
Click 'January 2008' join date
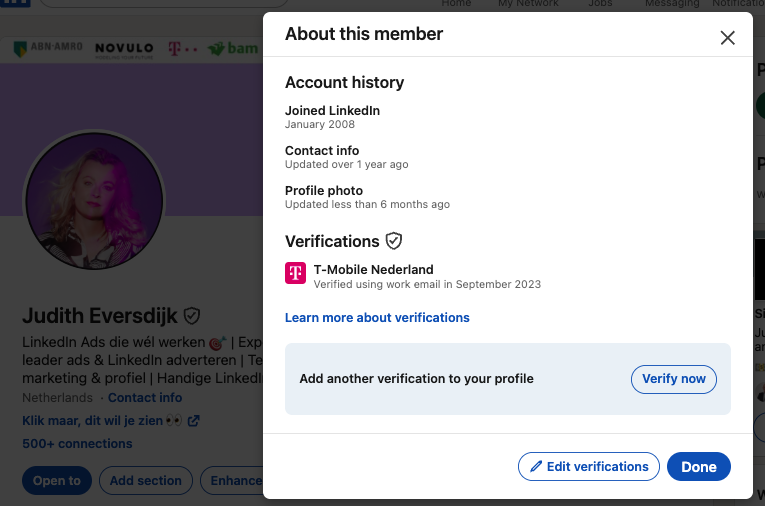(x=320, y=124)
